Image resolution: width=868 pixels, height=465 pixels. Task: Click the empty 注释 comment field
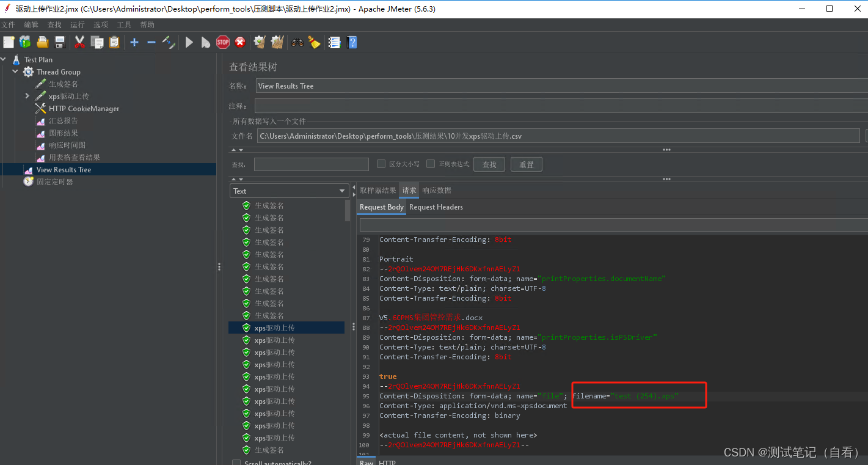click(561, 106)
